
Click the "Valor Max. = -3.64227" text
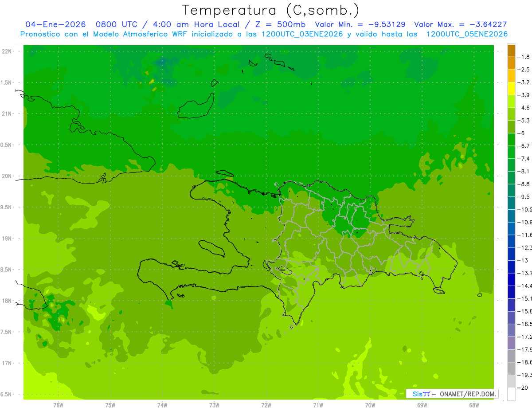(x=461, y=24)
